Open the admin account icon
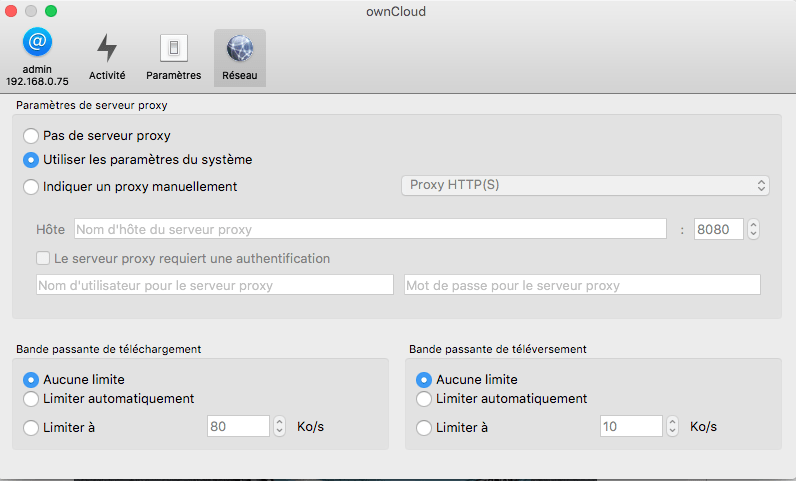The height and width of the screenshot is (481, 796). pyautogui.click(x=37, y=45)
